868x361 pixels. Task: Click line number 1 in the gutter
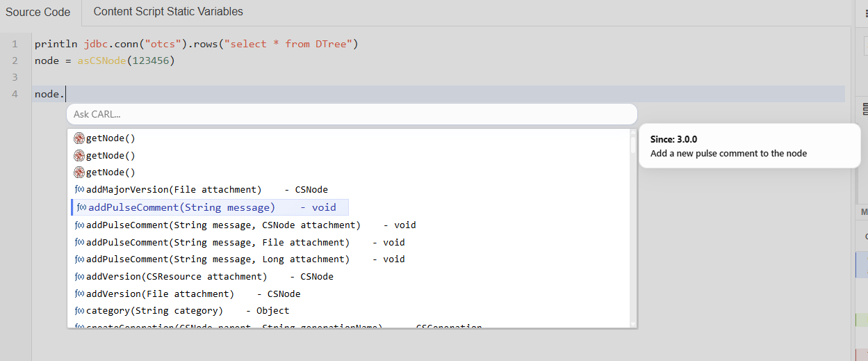click(x=15, y=45)
